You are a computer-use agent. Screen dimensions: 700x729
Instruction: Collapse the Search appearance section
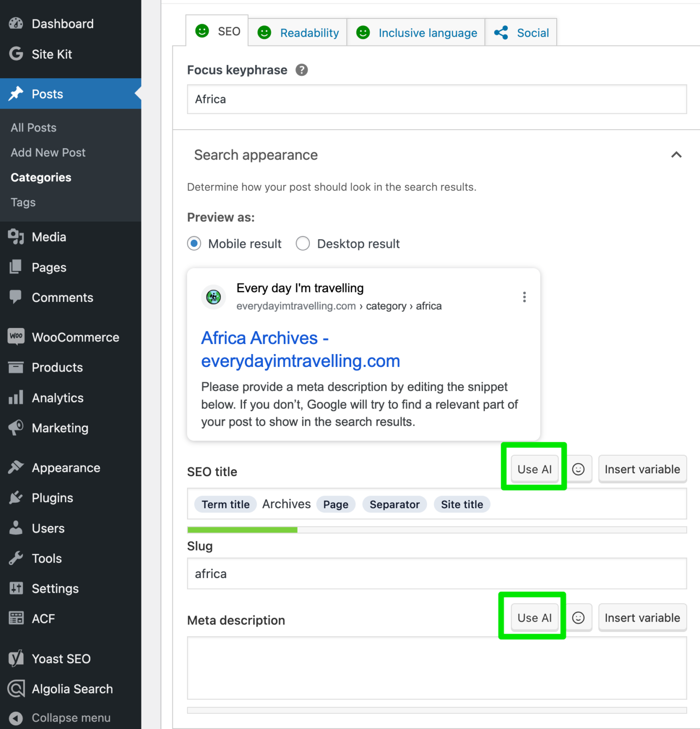point(677,155)
